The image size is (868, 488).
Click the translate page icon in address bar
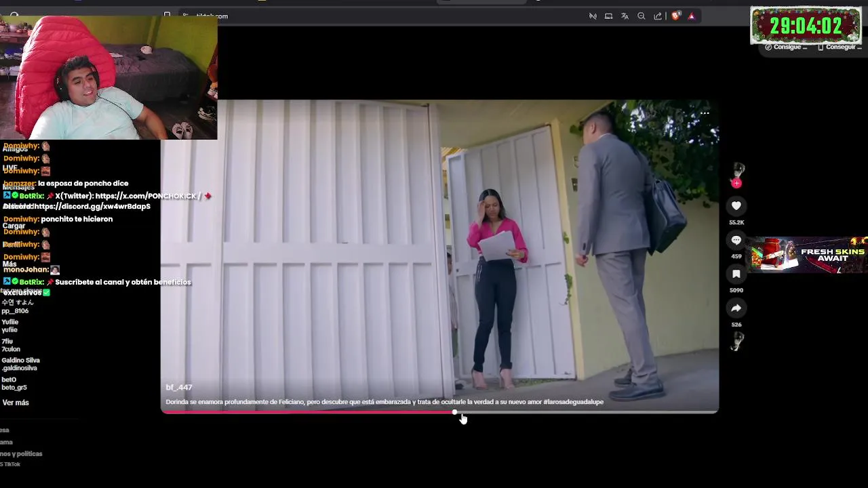coord(625,16)
